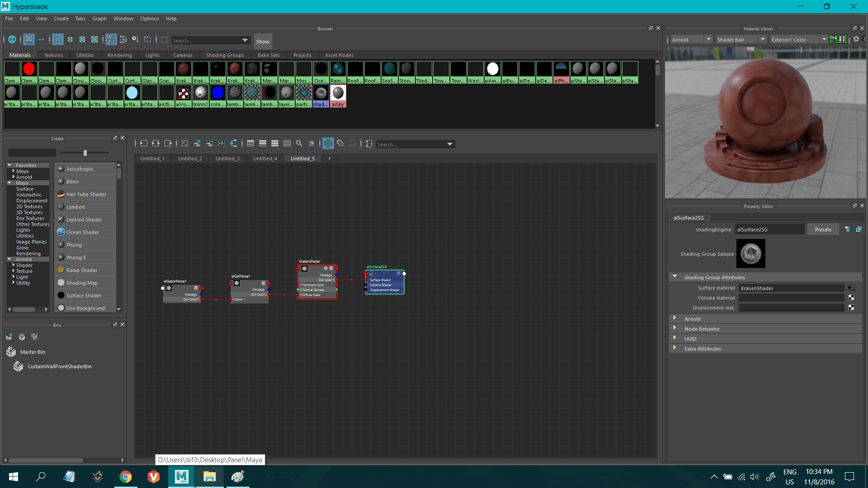Click the graph layout tree icon
This screenshot has width=868, height=488.
click(x=234, y=143)
